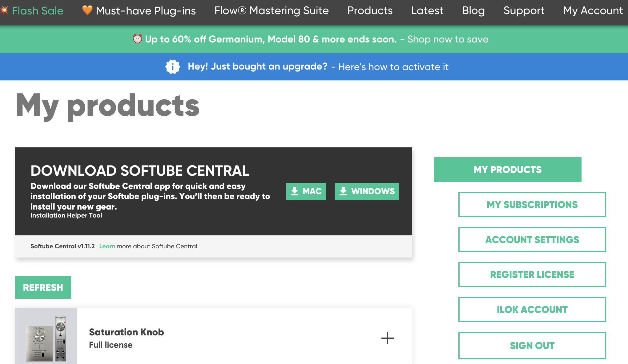Go to Flow Mastering Suite page
Image resolution: width=628 pixels, height=364 pixels.
click(x=271, y=11)
